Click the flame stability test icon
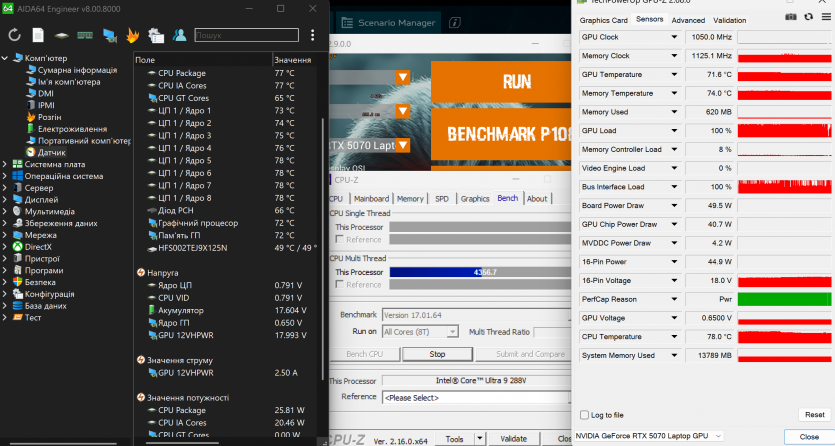Viewport: 835px width, 446px height. tap(133, 35)
